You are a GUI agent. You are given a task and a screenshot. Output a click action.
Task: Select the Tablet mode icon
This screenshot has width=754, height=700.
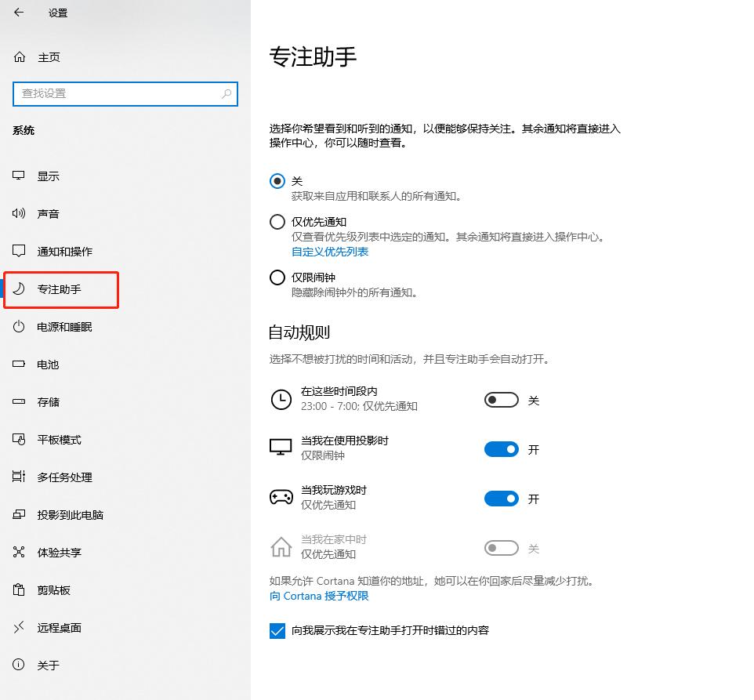pyautogui.click(x=18, y=439)
